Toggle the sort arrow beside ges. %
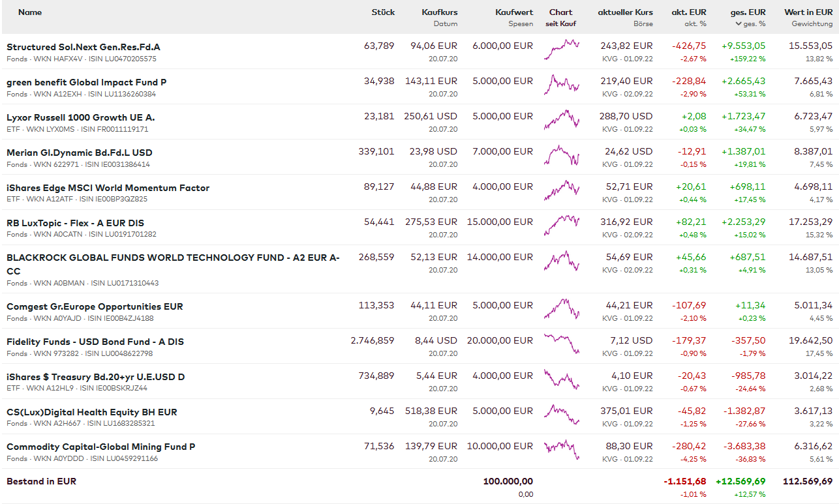The height and width of the screenshot is (504, 839). (x=738, y=24)
